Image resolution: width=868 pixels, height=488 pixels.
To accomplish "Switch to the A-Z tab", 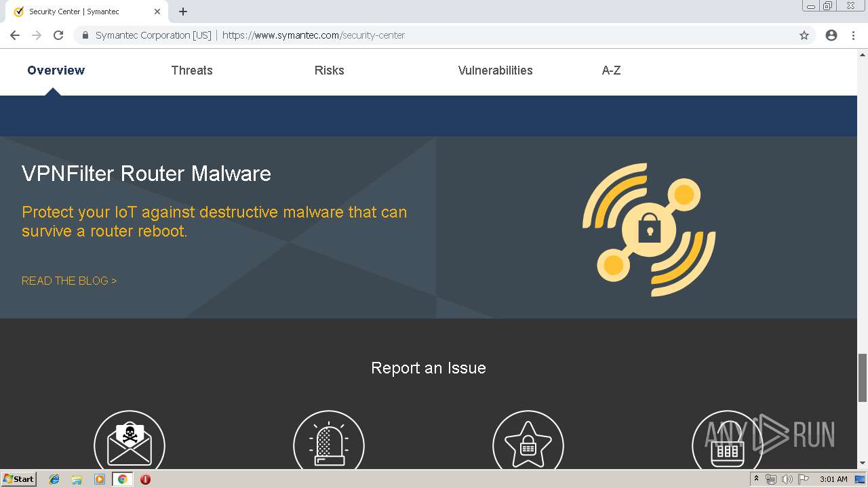I will pos(612,70).
